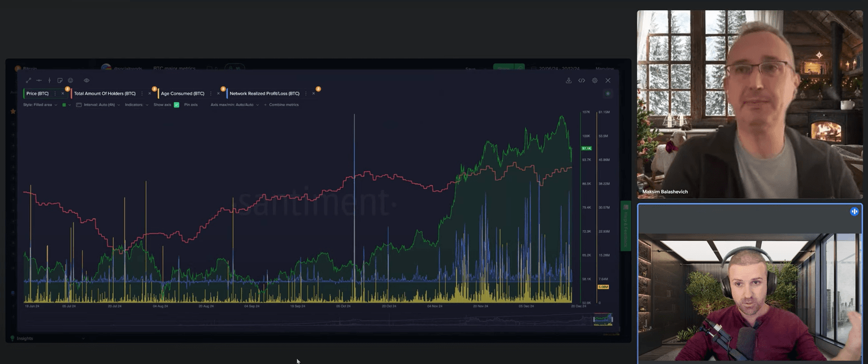Open the embed code icon
Screen dimensions: 868x364
581,81
